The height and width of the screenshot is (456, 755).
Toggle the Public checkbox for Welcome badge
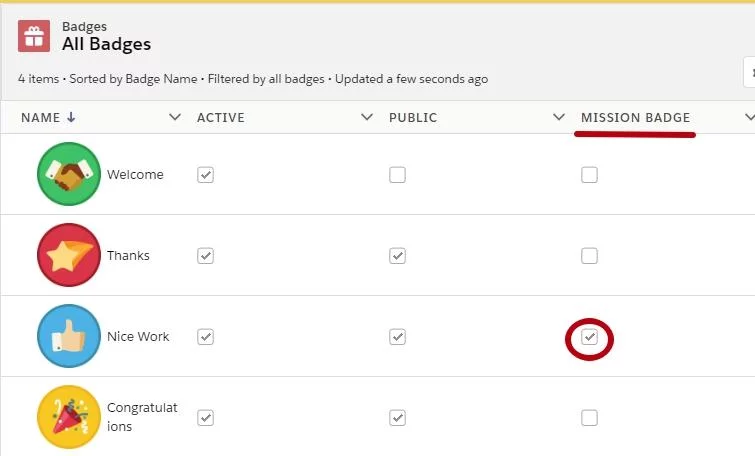coord(397,175)
